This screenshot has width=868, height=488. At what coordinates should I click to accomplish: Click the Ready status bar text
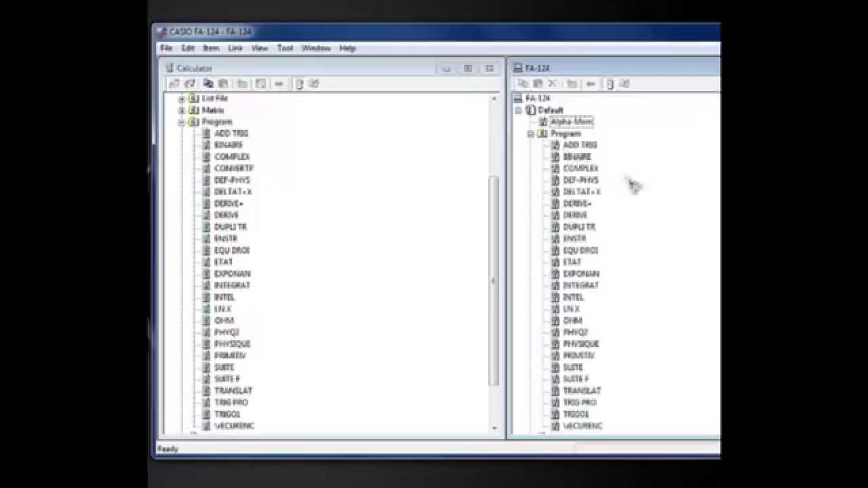click(x=167, y=449)
